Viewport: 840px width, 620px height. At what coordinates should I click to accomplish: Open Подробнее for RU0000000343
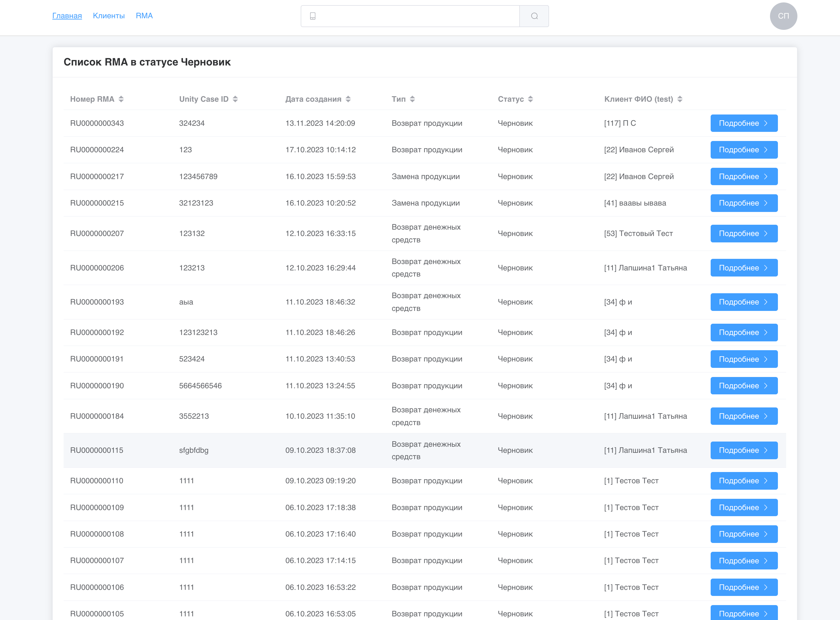(x=744, y=123)
